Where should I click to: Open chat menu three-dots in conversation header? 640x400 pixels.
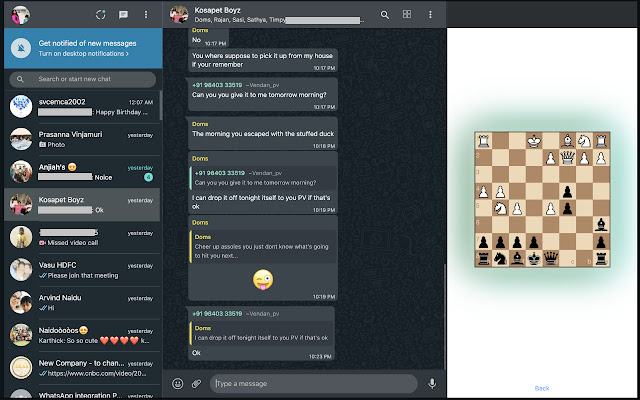(430, 15)
